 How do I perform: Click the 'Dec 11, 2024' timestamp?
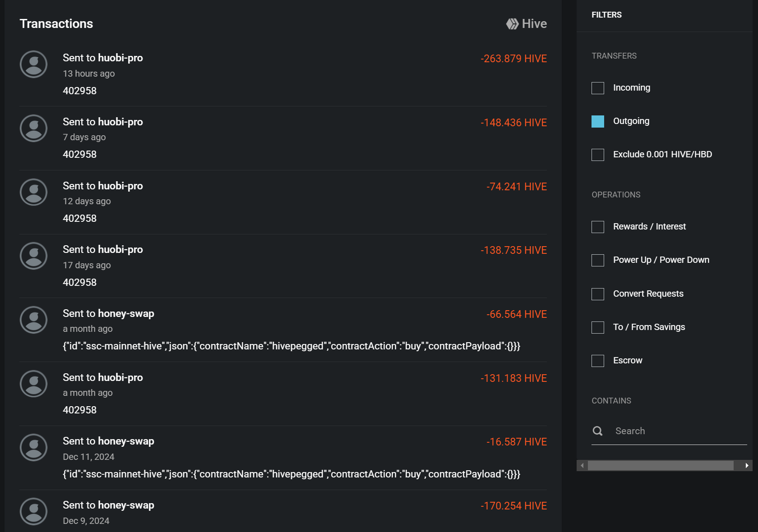click(x=88, y=457)
